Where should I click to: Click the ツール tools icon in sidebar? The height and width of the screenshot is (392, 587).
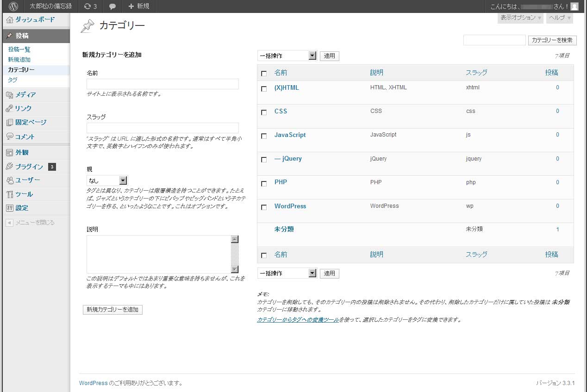[10, 194]
